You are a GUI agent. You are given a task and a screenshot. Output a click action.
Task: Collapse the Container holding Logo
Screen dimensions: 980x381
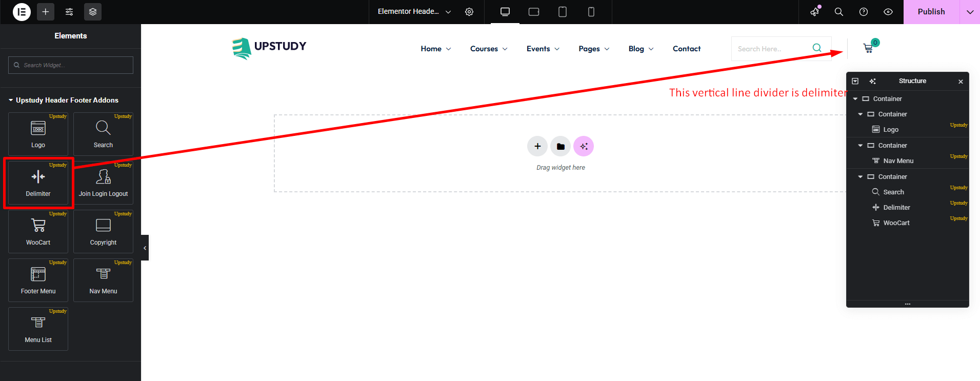[x=860, y=114]
